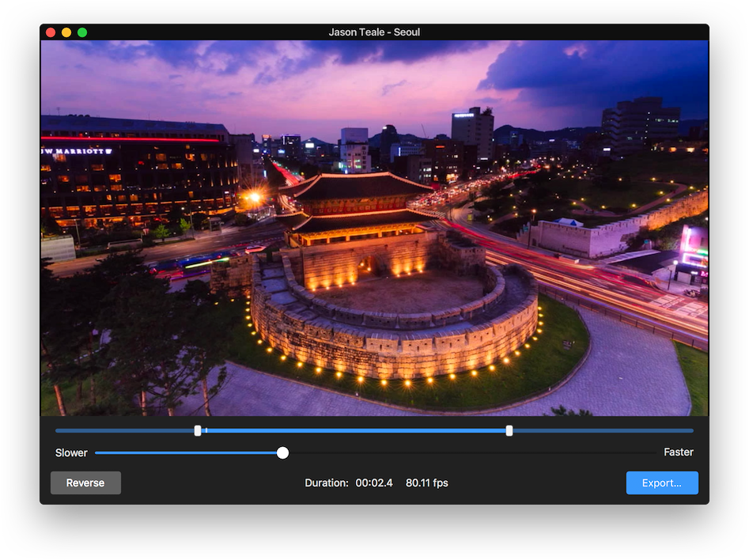Click timeline track right of the end handle
The height and width of the screenshot is (560, 749).
(601, 431)
